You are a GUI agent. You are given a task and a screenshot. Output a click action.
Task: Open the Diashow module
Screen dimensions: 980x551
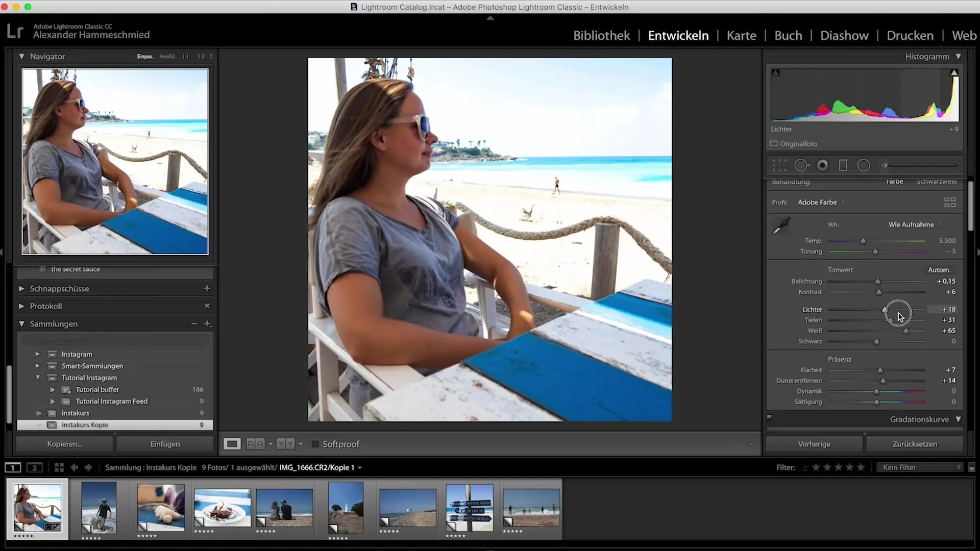point(844,36)
